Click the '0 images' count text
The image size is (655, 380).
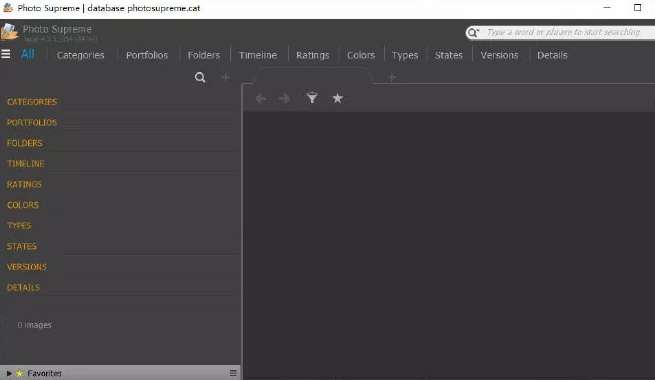click(x=34, y=325)
